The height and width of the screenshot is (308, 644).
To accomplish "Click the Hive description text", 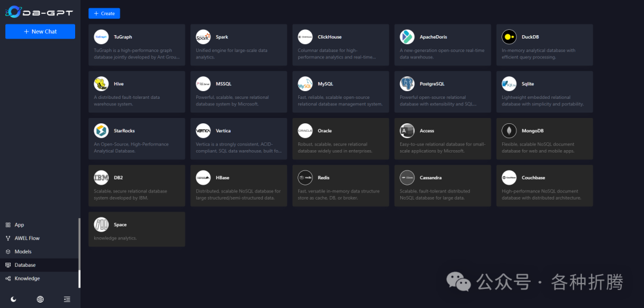I will [127, 101].
